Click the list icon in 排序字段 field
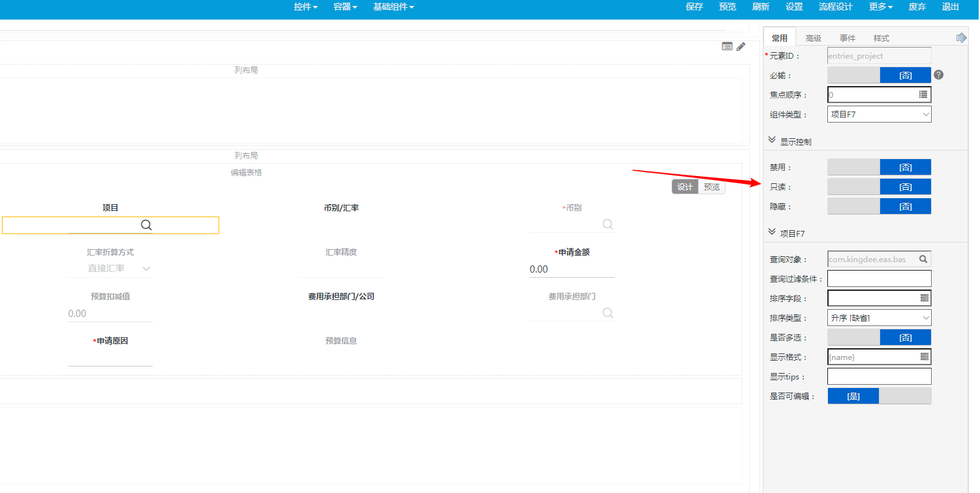The height and width of the screenshot is (493, 980). [924, 298]
